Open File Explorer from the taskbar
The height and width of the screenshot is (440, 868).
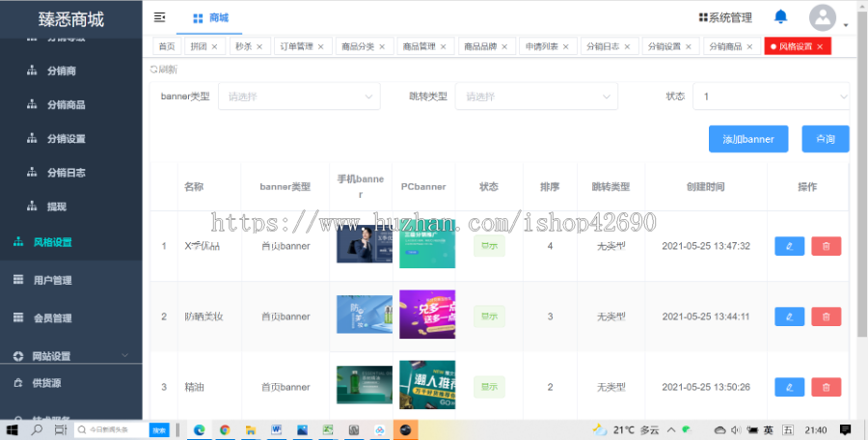[250, 429]
